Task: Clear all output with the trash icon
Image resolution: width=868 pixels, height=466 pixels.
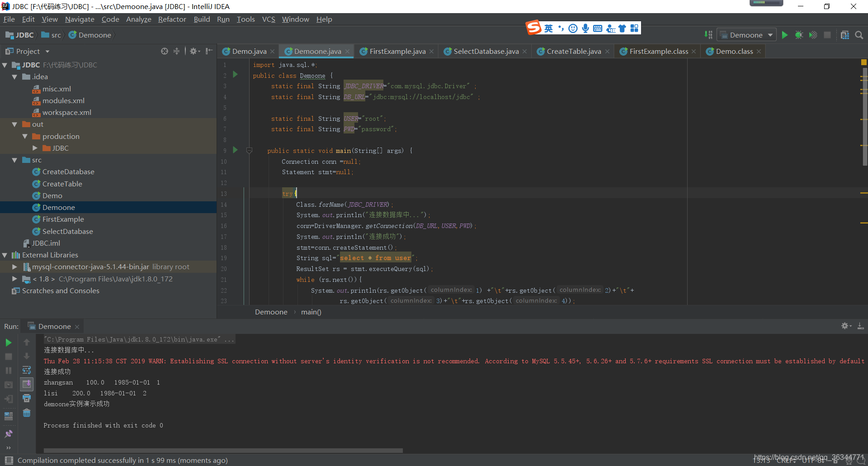Action: (27, 413)
